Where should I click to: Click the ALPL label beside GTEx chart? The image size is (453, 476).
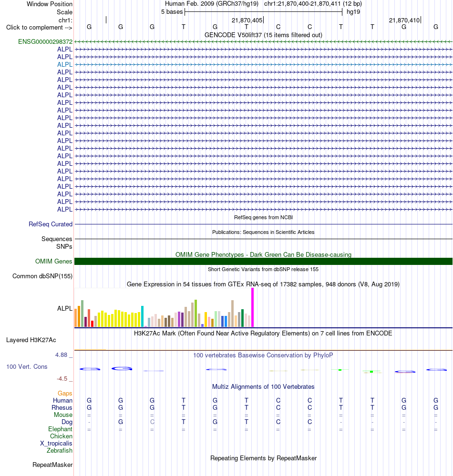click(x=65, y=308)
